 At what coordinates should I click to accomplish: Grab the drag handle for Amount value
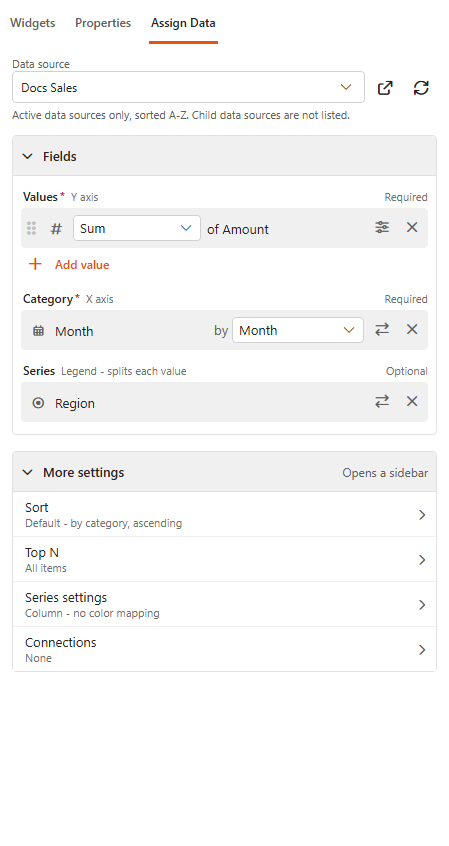tap(31, 228)
